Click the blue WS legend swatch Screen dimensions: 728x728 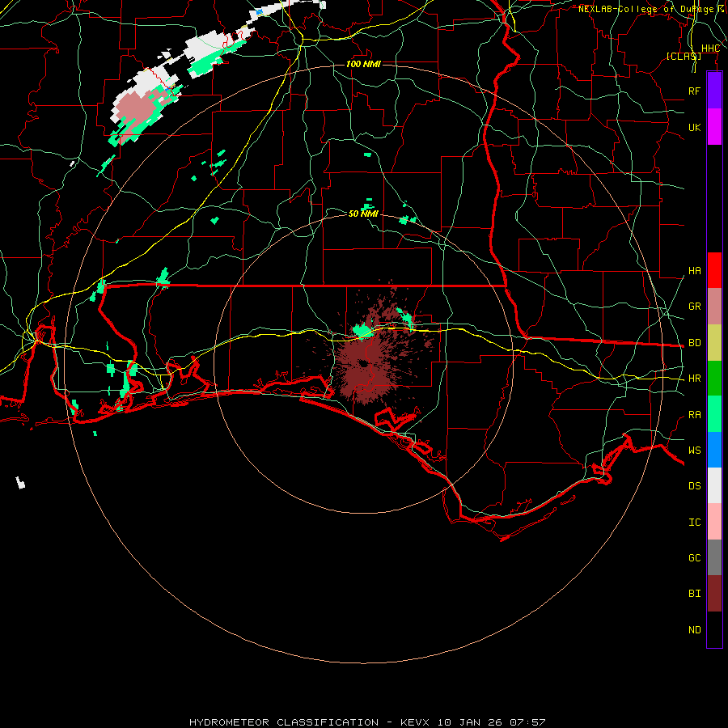[x=714, y=450]
